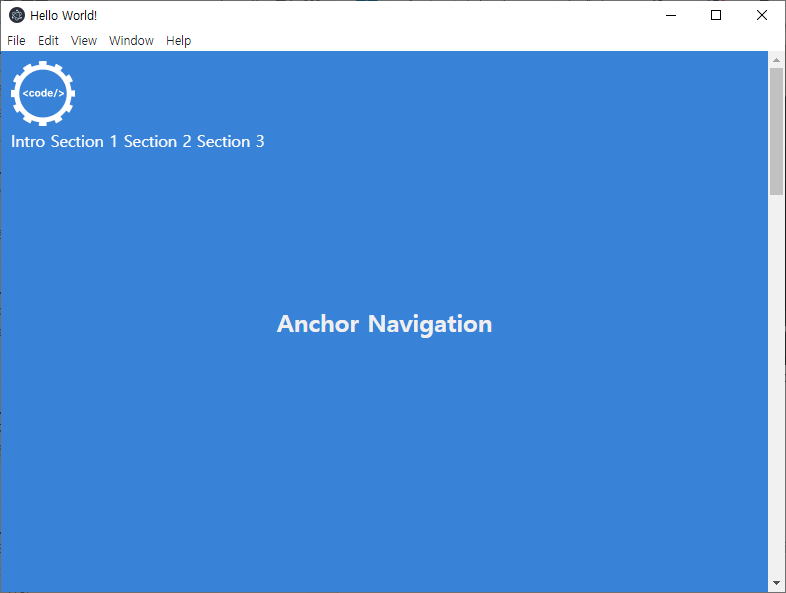Viewport: 786px width, 593px height.
Task: Go to the Section 1 link
Action: click(84, 142)
